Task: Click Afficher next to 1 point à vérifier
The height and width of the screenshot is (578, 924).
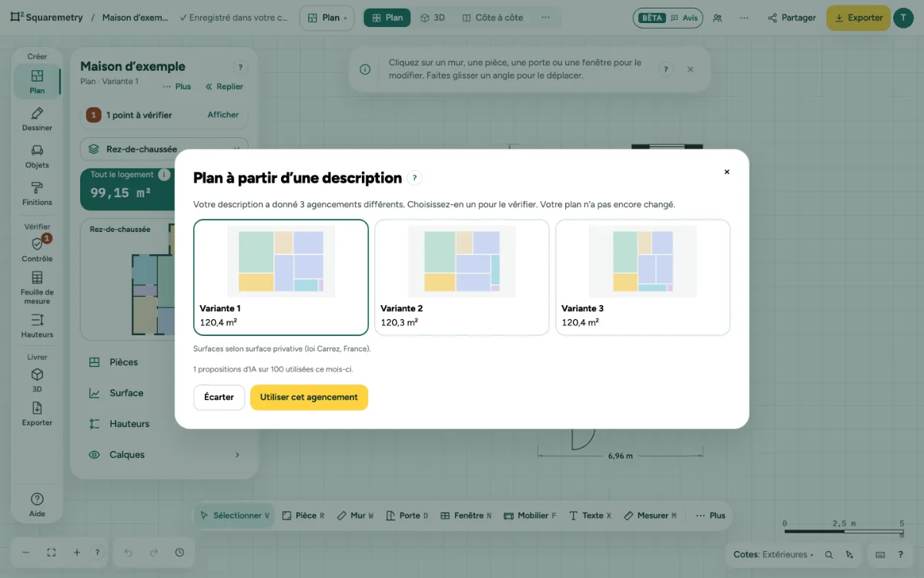Action: pyautogui.click(x=223, y=115)
